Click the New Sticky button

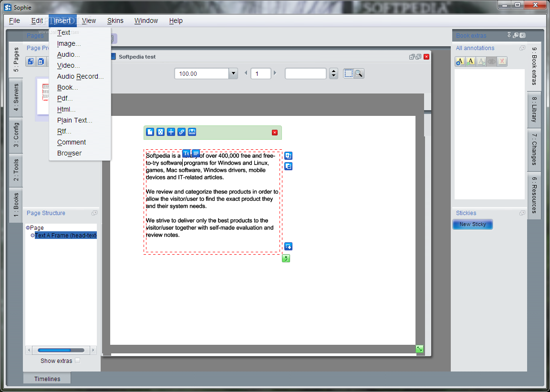(x=472, y=225)
